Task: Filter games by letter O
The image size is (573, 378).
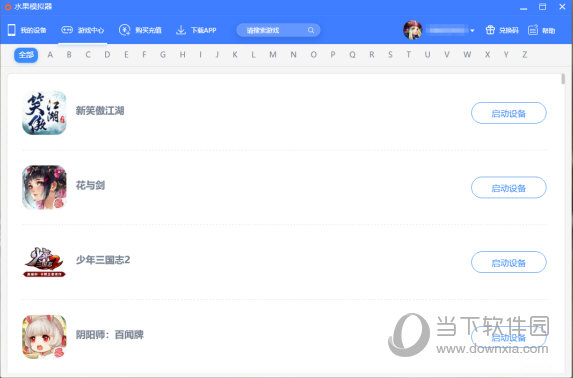Action: (314, 55)
